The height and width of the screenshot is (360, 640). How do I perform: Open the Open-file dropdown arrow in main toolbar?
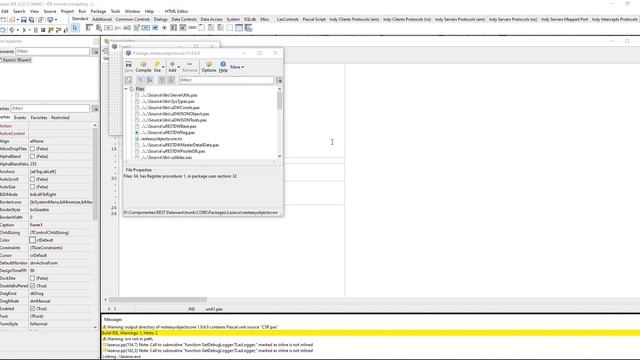pyautogui.click(x=18, y=20)
